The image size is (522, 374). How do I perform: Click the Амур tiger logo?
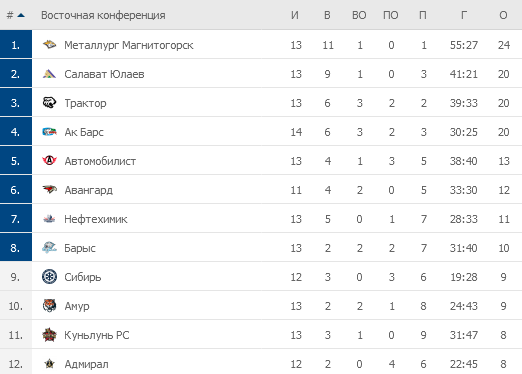coord(49,306)
